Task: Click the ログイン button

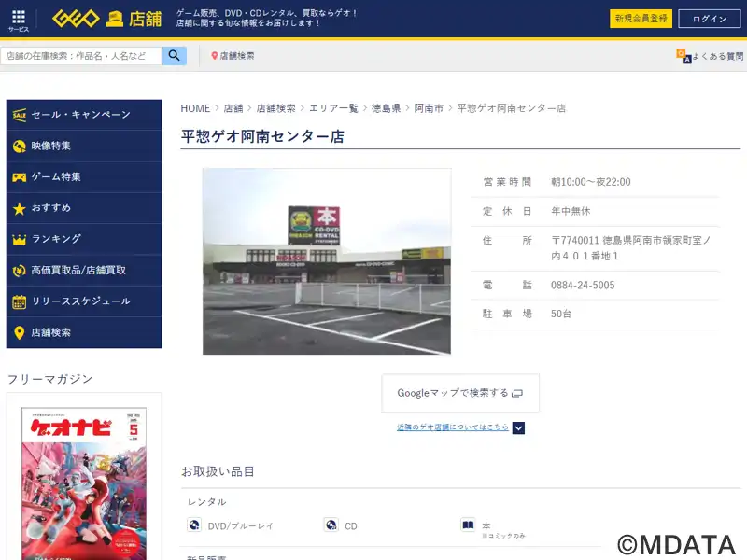Action: (x=710, y=19)
